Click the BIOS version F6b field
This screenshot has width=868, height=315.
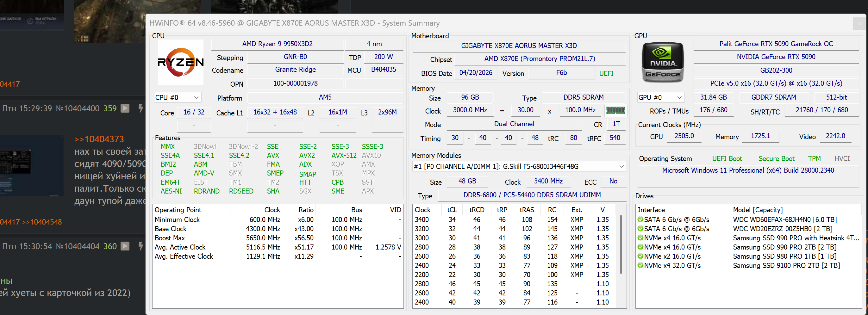(561, 73)
